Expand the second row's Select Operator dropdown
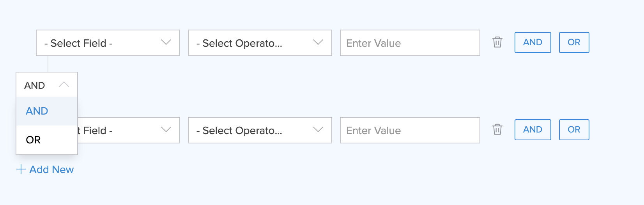Image resolution: width=644 pixels, height=205 pixels. 260,130
